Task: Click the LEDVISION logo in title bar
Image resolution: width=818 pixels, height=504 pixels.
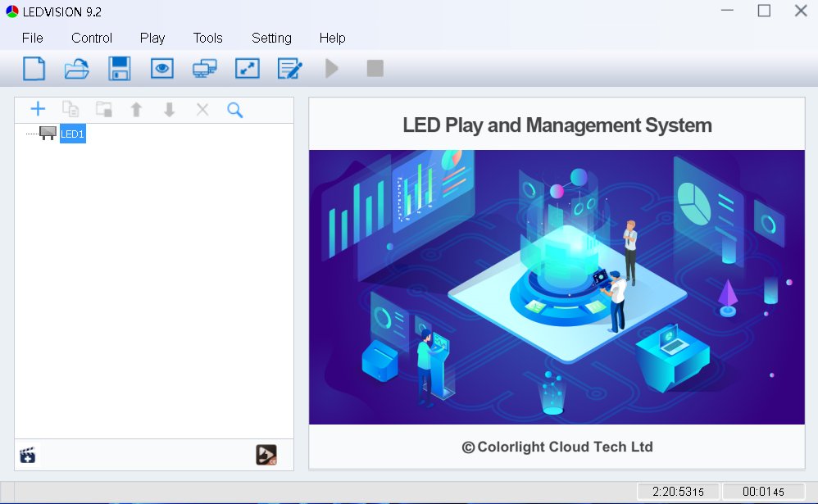Action: (12, 11)
